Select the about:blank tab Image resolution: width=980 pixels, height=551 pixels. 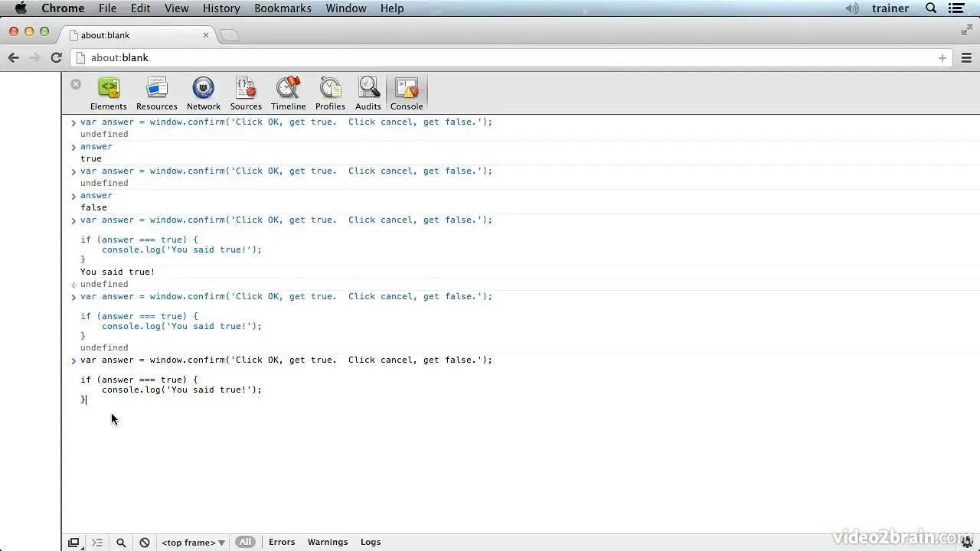tap(138, 35)
